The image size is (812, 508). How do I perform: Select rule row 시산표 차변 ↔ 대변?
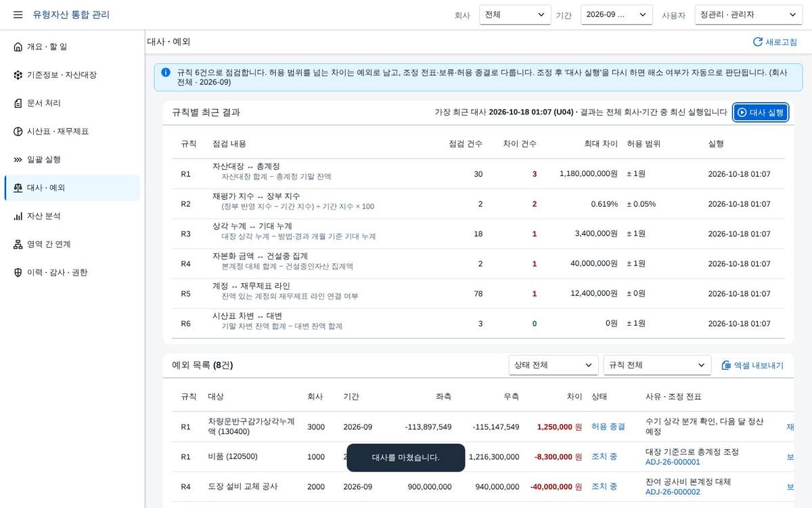click(x=478, y=323)
